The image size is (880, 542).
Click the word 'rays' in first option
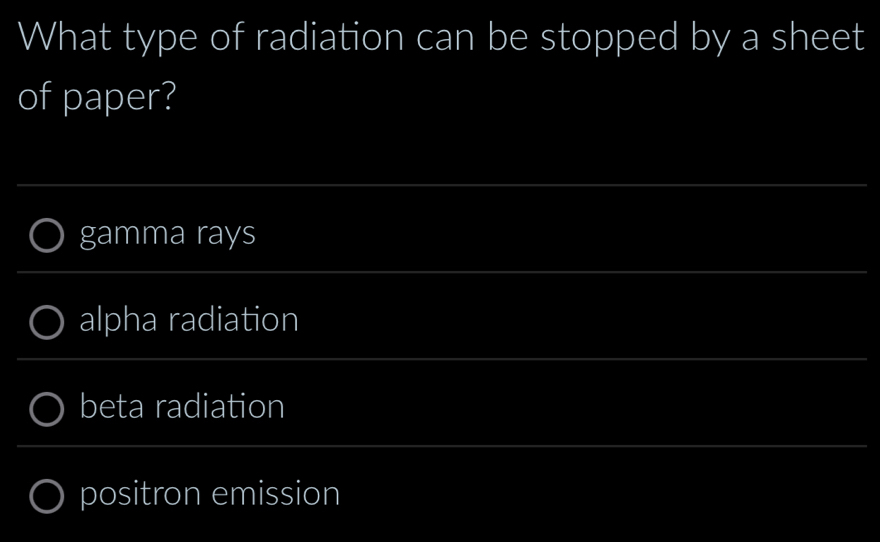tap(226, 236)
